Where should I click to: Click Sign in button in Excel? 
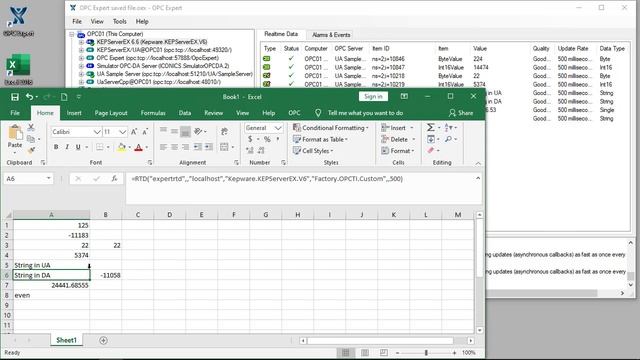click(373, 96)
